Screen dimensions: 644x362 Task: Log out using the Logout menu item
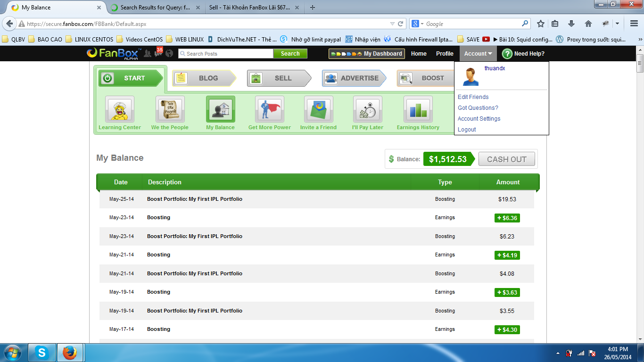coord(467,130)
